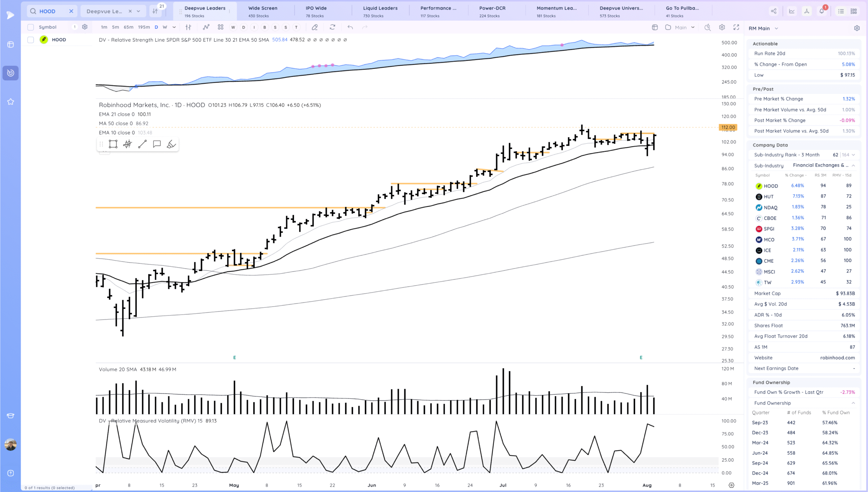
Task: Switch to the Power-DCR tab
Action: coord(492,12)
